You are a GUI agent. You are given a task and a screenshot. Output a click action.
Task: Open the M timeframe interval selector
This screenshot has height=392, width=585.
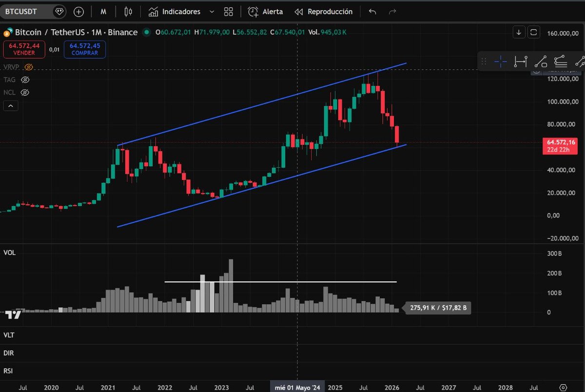pos(104,11)
